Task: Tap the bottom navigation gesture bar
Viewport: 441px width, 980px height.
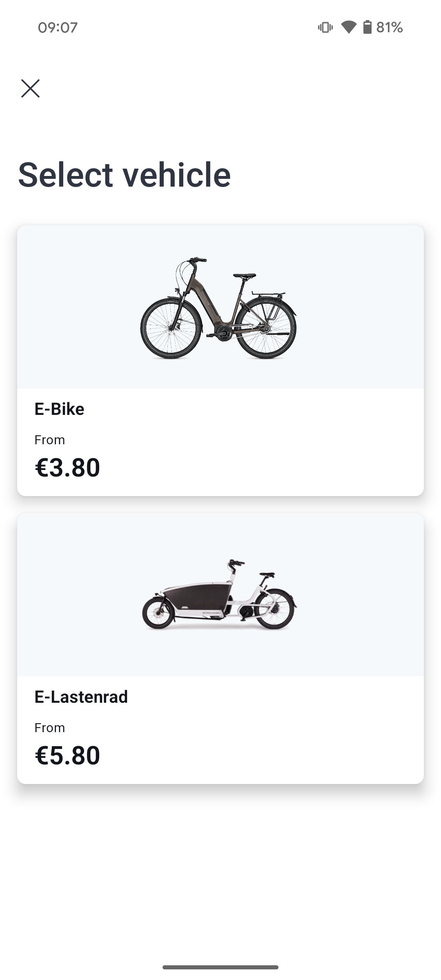Action: pyautogui.click(x=220, y=967)
